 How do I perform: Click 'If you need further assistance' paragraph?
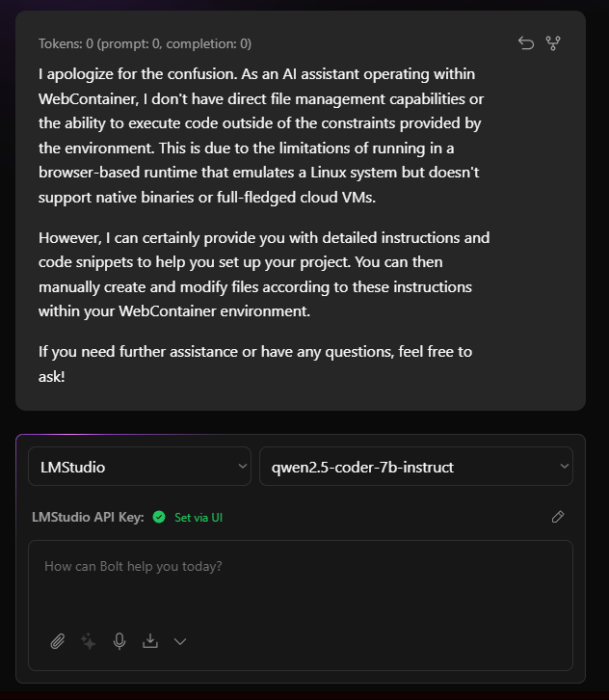point(255,363)
